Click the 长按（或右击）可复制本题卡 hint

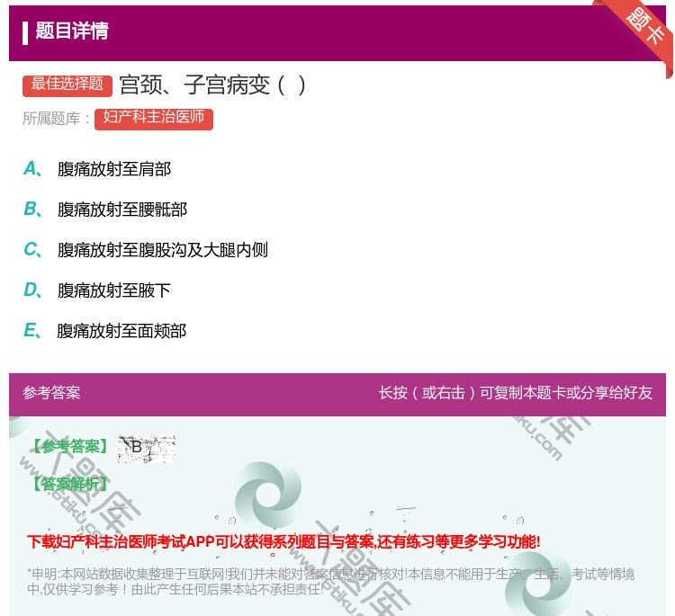click(x=516, y=392)
